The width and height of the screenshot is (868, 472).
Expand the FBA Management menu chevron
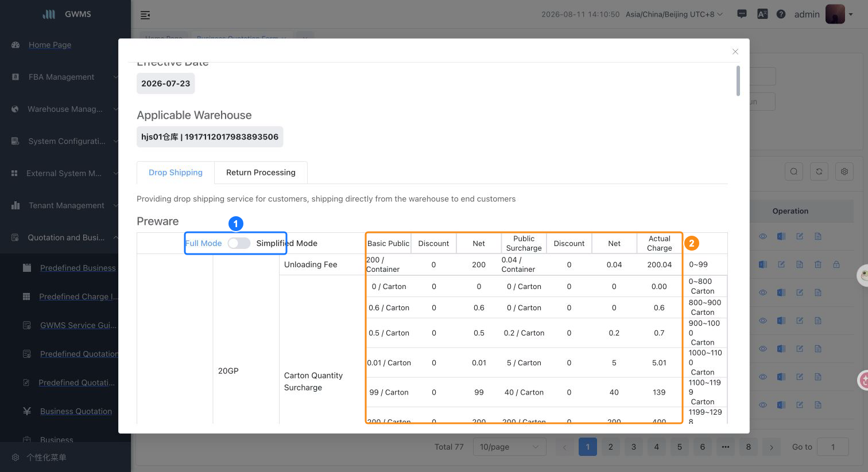[115, 77]
